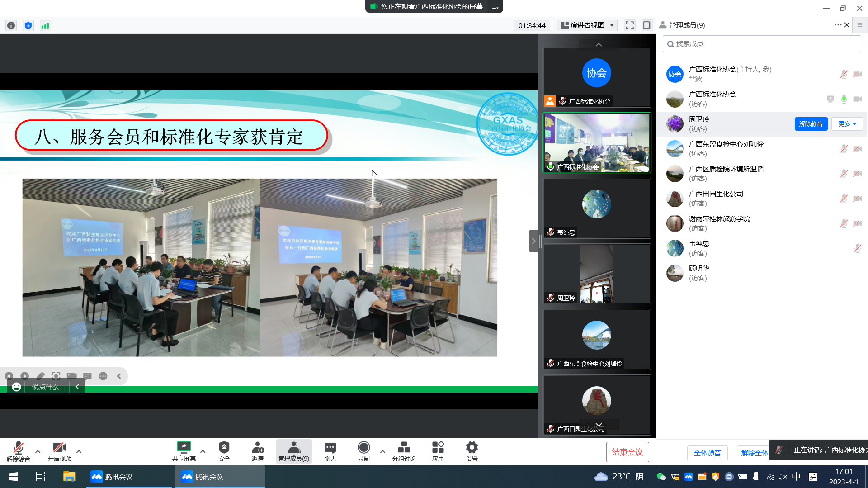Mute everyone with 全体静音

[708, 453]
